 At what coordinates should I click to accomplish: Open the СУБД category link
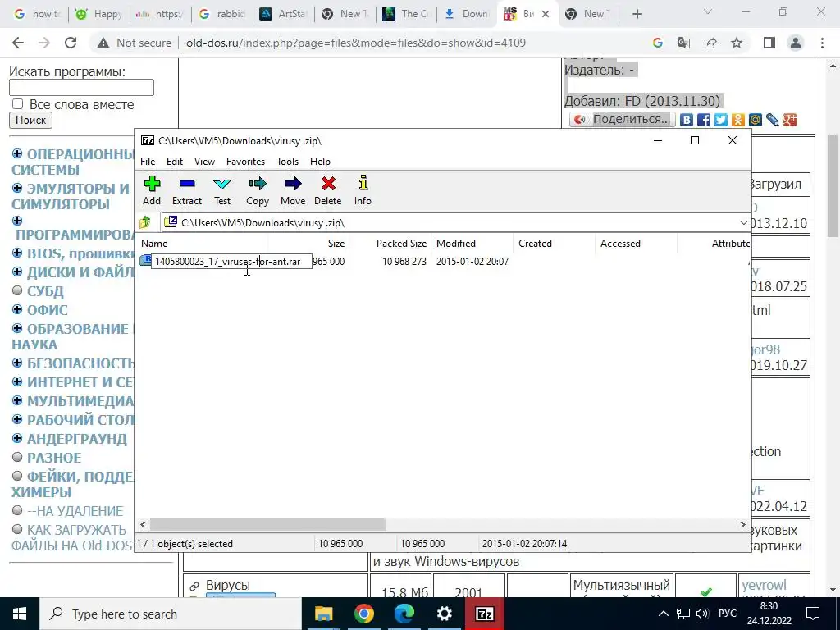pos(46,291)
